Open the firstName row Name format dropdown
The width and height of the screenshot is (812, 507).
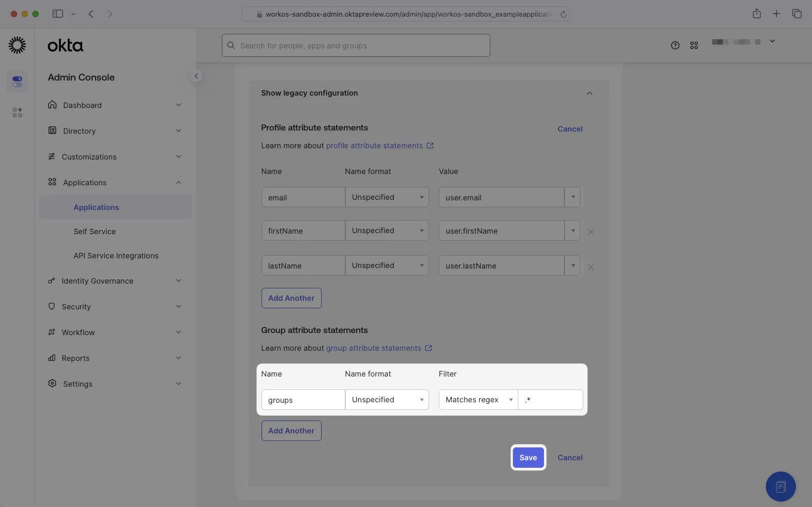(387, 230)
